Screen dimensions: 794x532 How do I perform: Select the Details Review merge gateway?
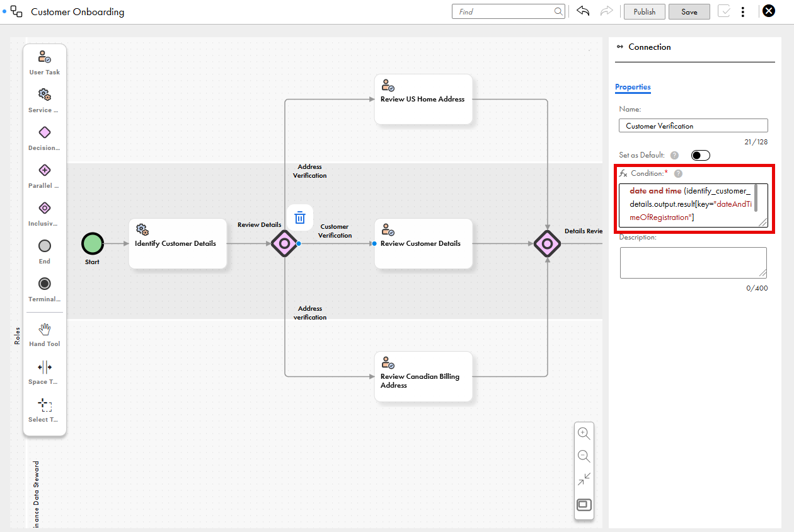pos(547,243)
